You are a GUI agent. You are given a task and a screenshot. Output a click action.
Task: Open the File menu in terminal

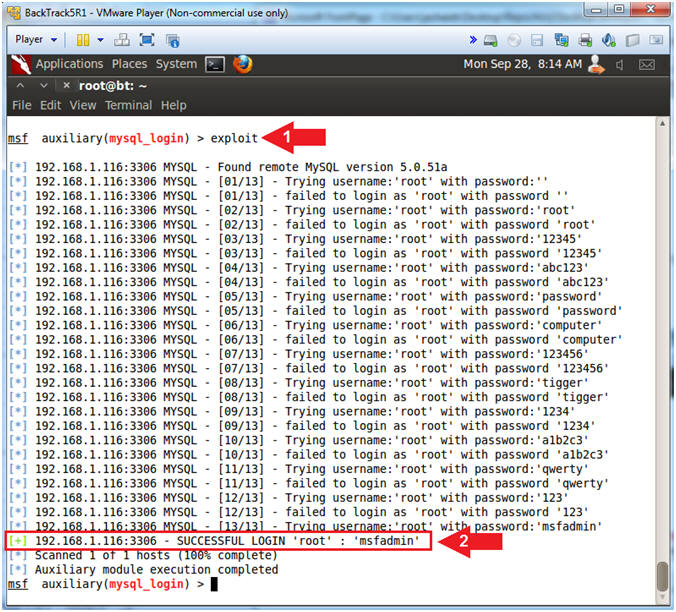pos(22,105)
